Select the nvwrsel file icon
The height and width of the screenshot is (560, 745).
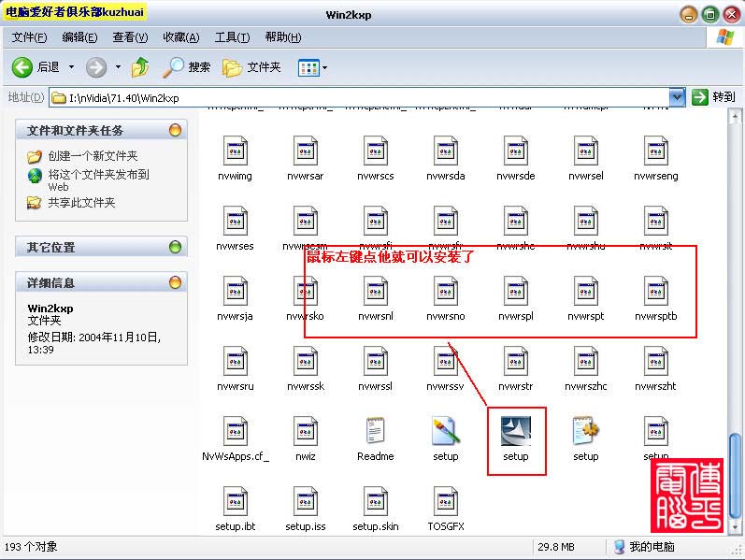(586, 151)
